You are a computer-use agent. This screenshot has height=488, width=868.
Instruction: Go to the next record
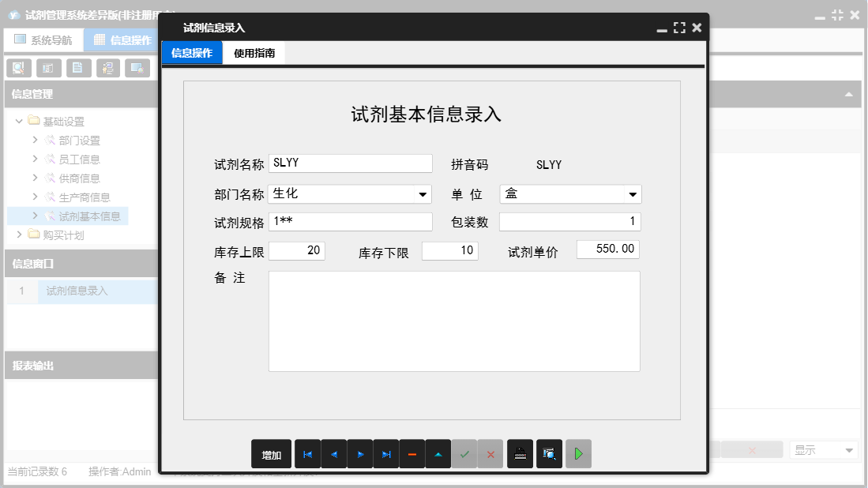(360, 453)
